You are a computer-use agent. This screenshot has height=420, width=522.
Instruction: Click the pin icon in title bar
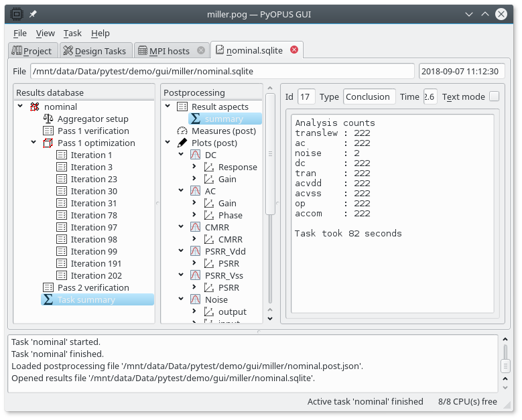pyautogui.click(x=34, y=14)
